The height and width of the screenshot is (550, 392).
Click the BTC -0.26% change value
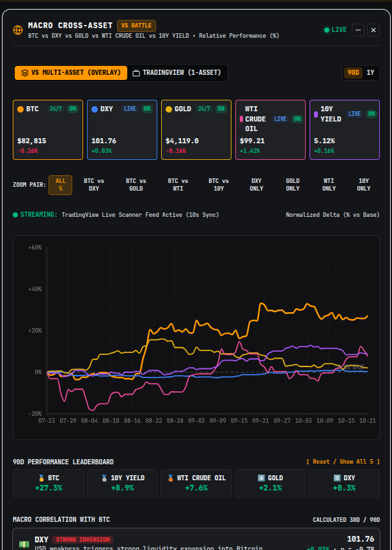point(27,151)
